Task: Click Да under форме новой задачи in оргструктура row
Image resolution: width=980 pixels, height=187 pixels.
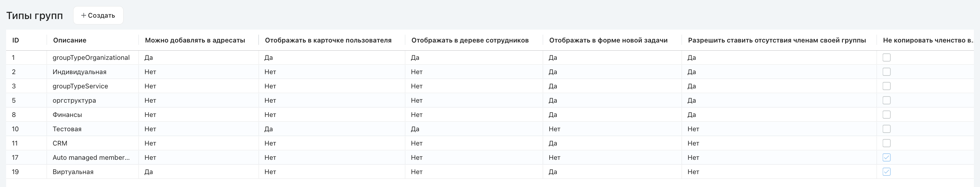Action: coord(553,100)
